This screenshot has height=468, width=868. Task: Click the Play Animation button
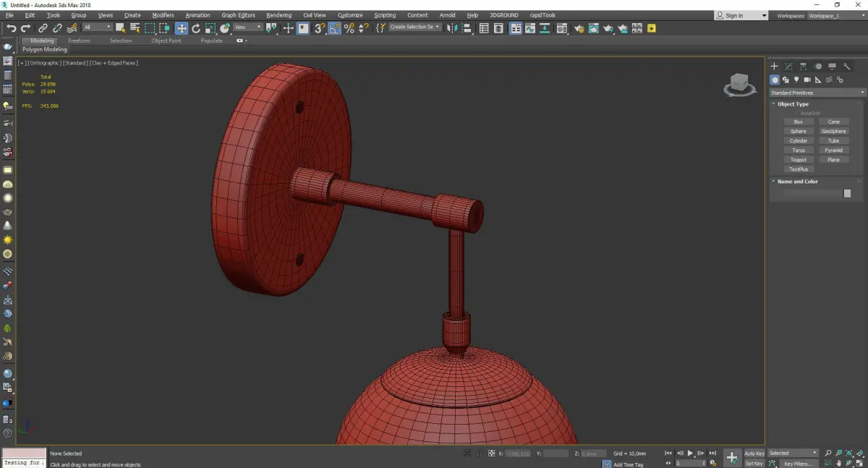click(x=690, y=454)
